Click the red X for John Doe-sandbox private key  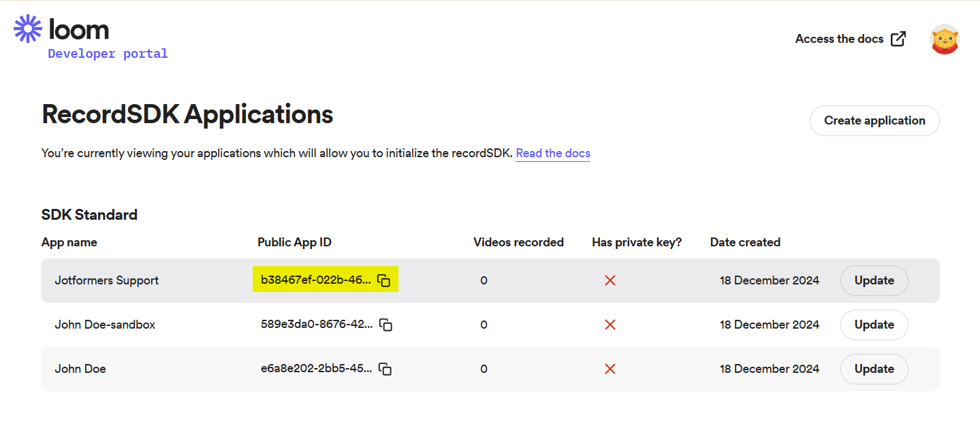point(610,325)
